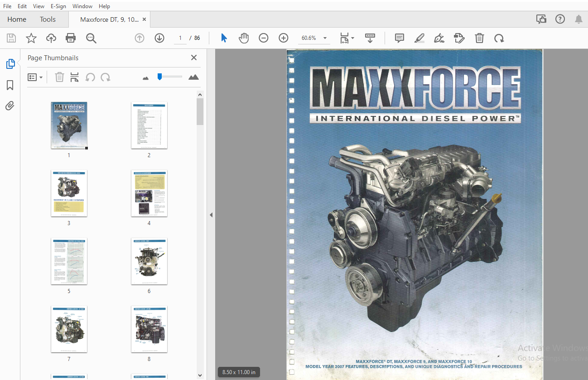Upload file to cloud icon
The height and width of the screenshot is (380, 588).
coord(51,38)
